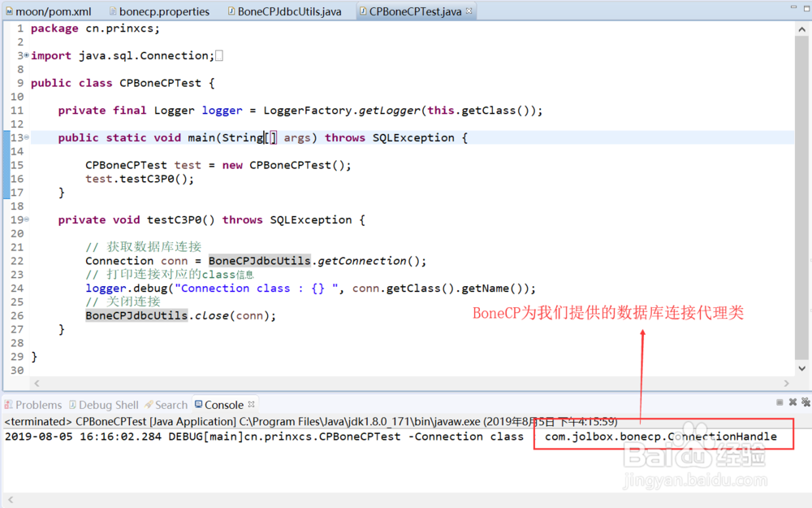
Task: Click the console log timestamp 2019-08-05 16:16:02.284
Action: click(83, 436)
